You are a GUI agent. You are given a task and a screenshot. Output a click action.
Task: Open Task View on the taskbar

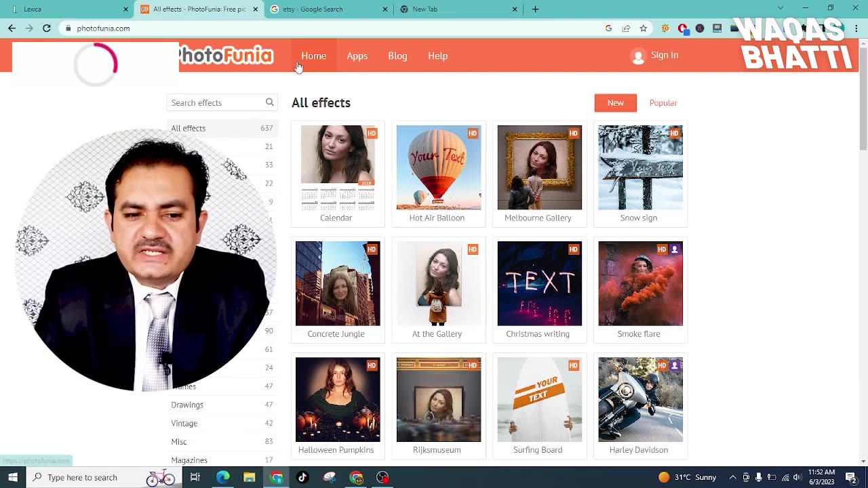tap(195, 477)
